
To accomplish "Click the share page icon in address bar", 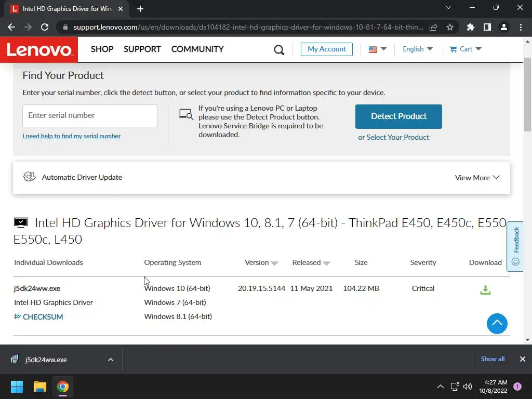I will (433, 27).
